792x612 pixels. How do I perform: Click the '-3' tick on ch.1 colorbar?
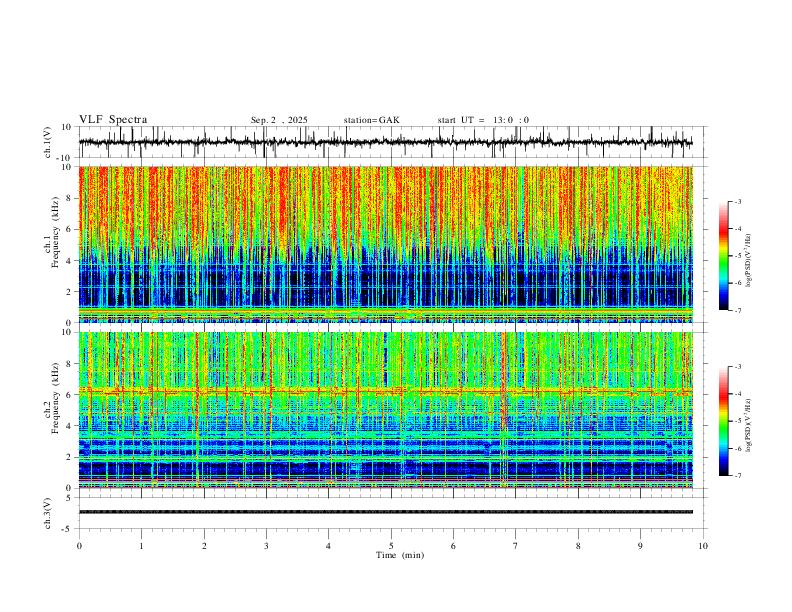[x=738, y=201]
